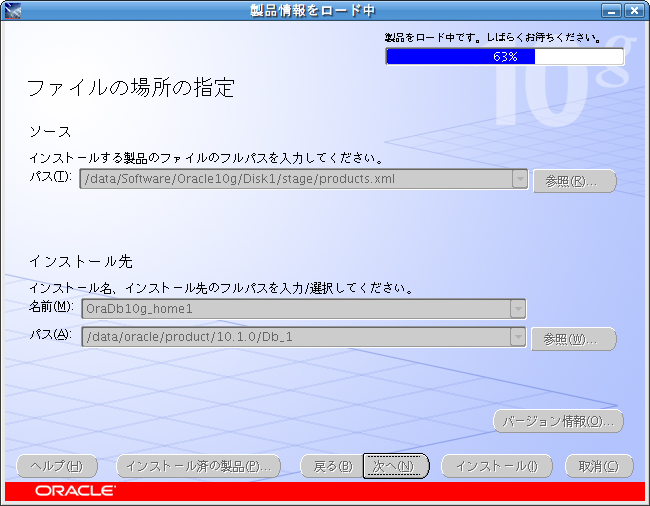Click the ソース section label
Screen dimensions: 650x506
(x=51, y=132)
